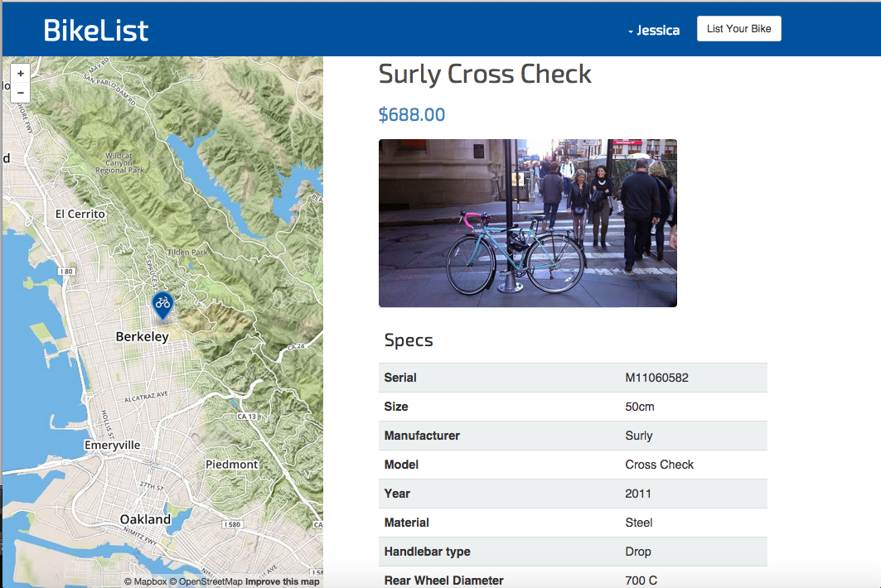Click the Handlebar type row showing Drop
881x588 pixels.
tap(573, 552)
